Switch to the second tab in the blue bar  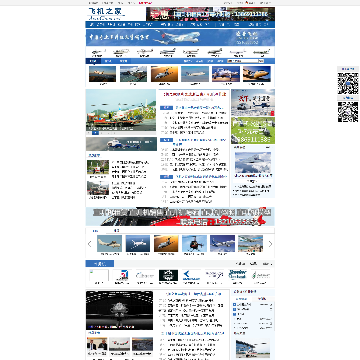(108, 61)
